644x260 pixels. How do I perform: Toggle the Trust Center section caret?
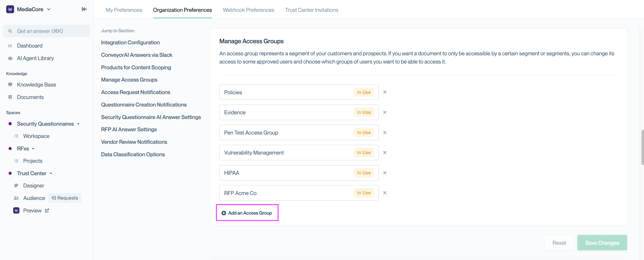(51, 173)
